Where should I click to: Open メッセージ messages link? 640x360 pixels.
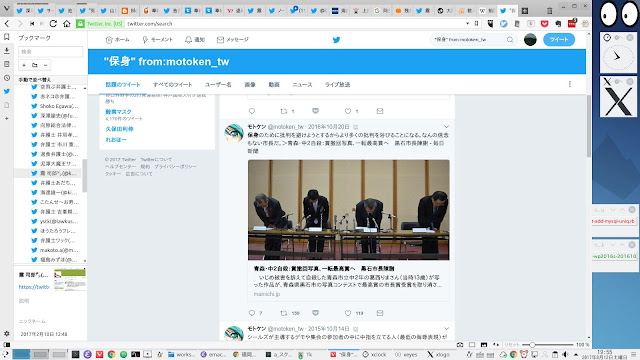pyautogui.click(x=232, y=40)
